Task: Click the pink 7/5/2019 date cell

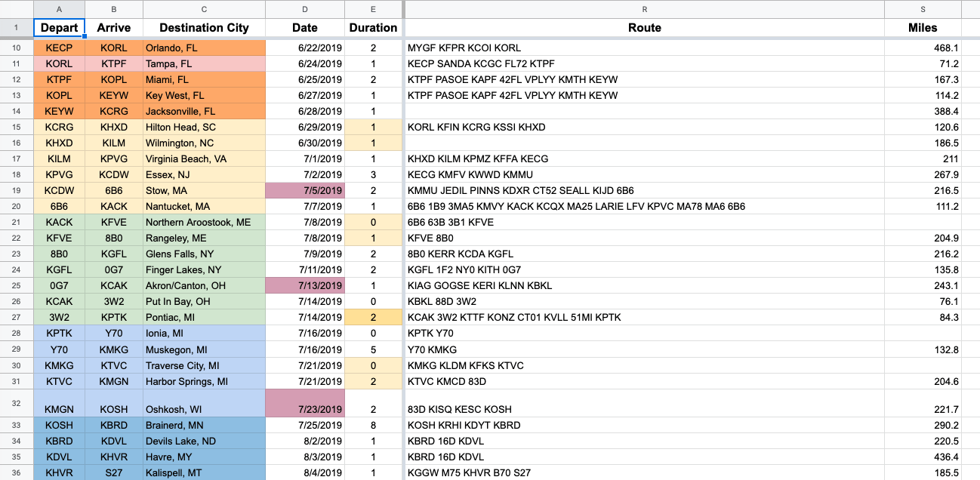Action: point(305,191)
